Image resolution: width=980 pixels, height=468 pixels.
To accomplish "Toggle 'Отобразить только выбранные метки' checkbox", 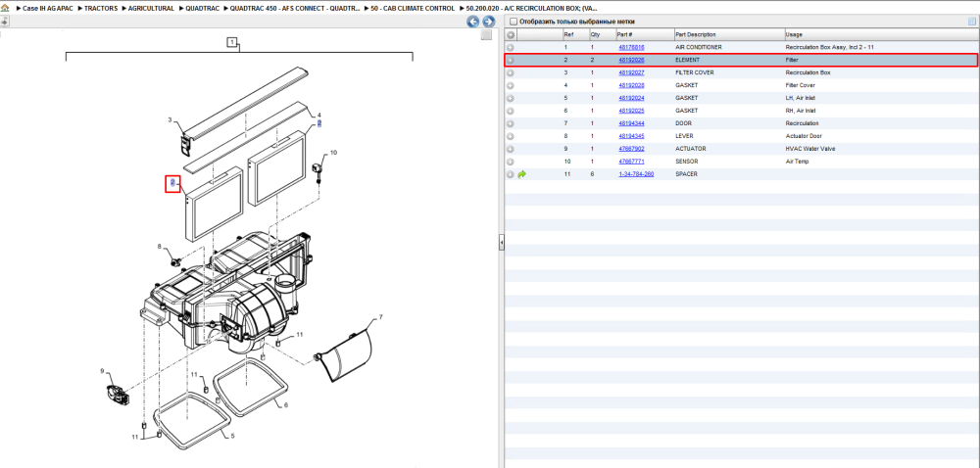I will 514,22.
